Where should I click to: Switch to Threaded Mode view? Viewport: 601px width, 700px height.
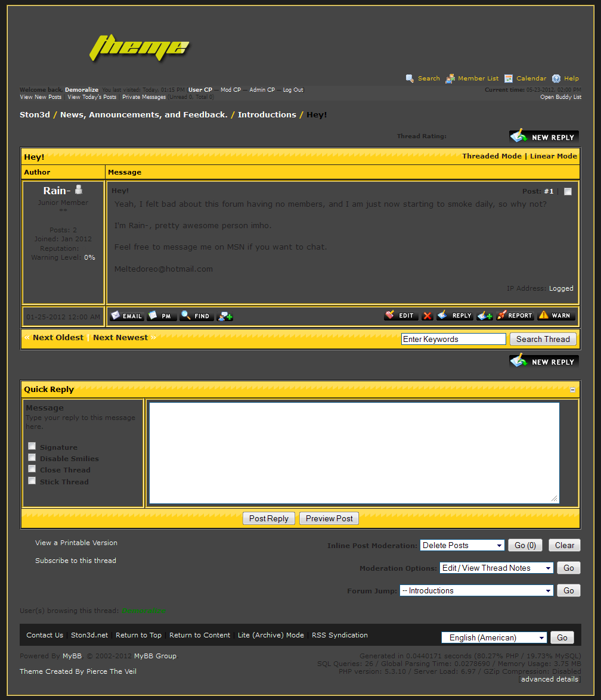tap(492, 156)
